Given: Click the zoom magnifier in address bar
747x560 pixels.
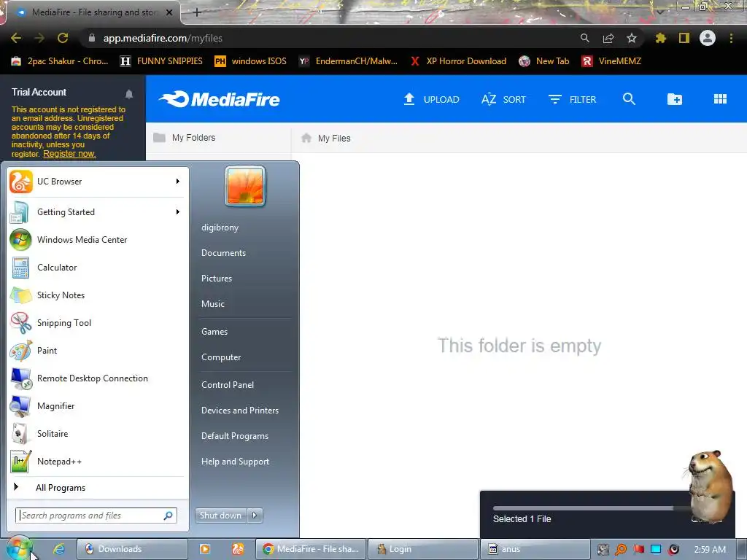Looking at the screenshot, I should [x=584, y=38].
